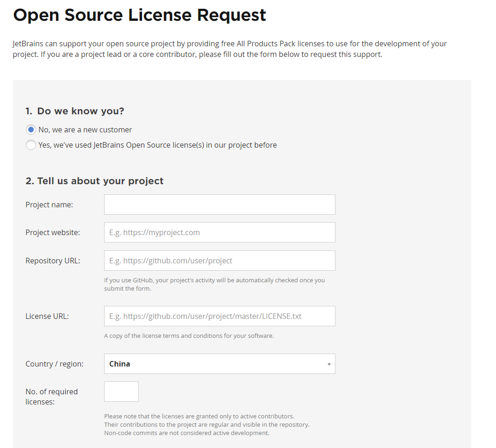Select "No, we are a new customer" radio button
This screenshot has height=448, width=496.
[x=31, y=130]
